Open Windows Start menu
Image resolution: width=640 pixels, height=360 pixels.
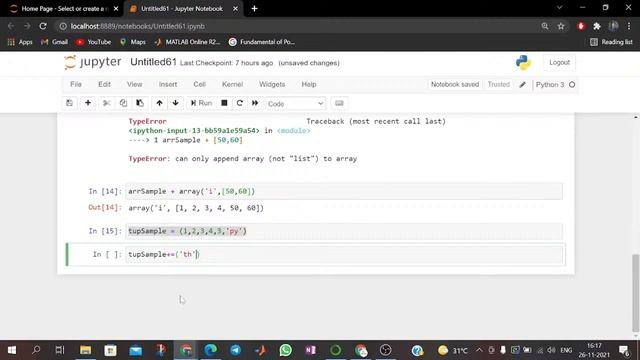tap(12, 350)
